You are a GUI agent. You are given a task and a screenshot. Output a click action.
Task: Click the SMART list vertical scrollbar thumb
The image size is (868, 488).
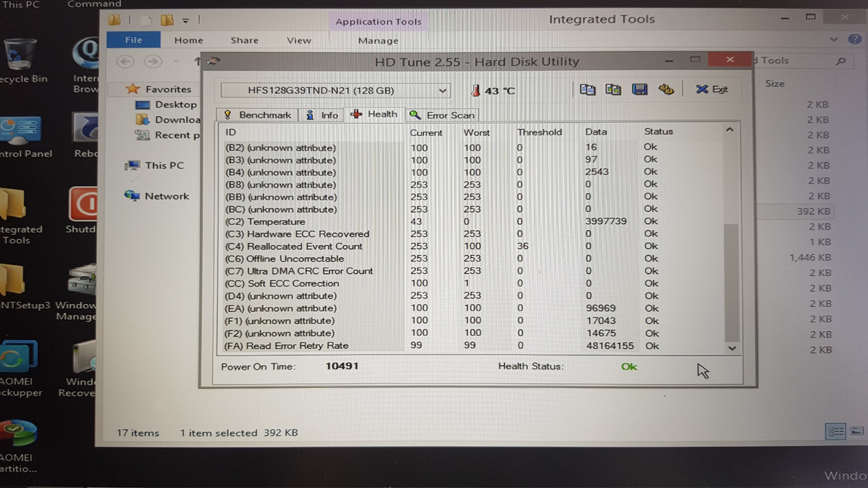pyautogui.click(x=731, y=283)
